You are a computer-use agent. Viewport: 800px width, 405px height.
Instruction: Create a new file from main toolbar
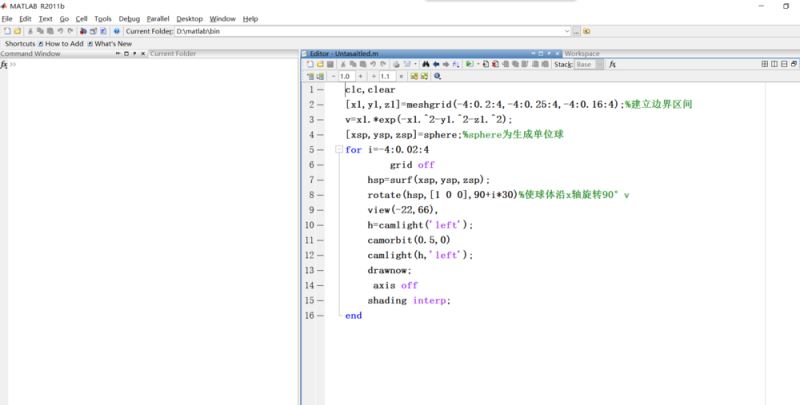pyautogui.click(x=7, y=31)
